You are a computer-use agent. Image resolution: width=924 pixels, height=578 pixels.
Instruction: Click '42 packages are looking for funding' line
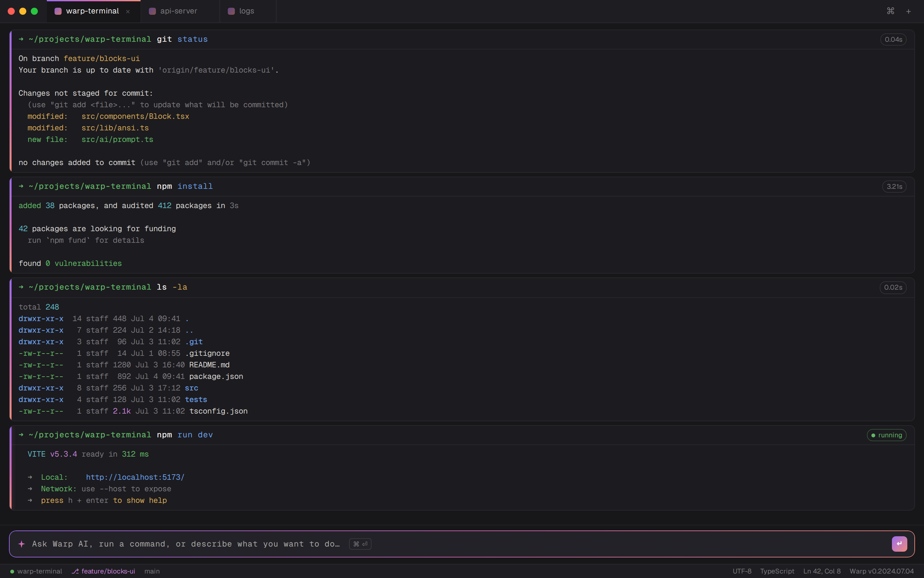point(97,229)
